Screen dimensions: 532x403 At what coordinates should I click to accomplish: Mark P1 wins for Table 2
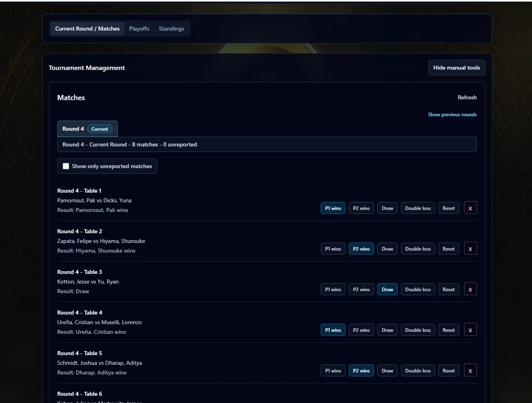click(x=333, y=249)
